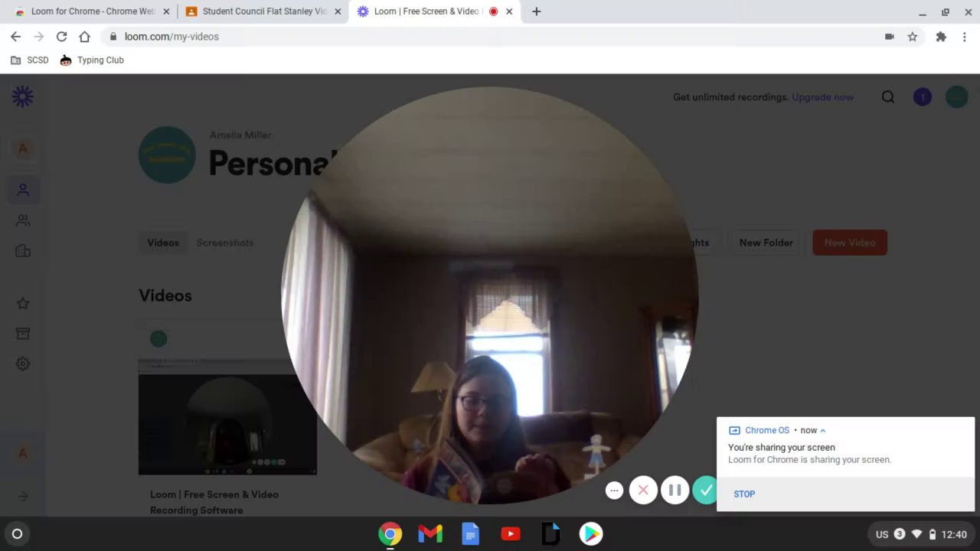This screenshot has width=980, height=551.
Task: Open the Loom video thumbnail
Action: [x=227, y=417]
